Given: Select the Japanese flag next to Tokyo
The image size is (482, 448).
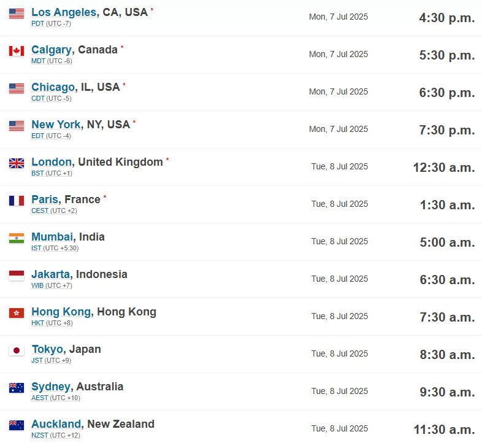Looking at the screenshot, I should click(17, 350).
